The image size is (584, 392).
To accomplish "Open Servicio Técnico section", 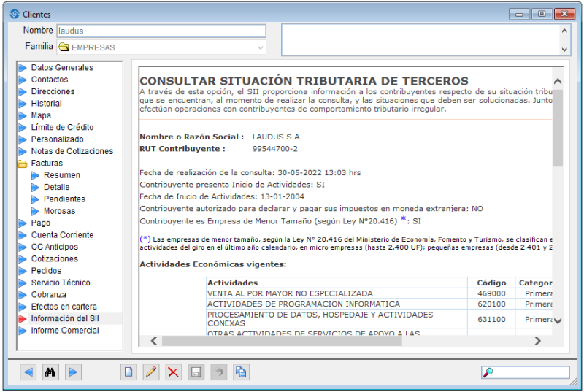I will (61, 283).
